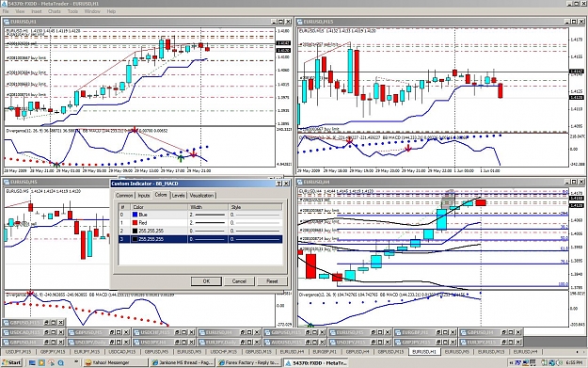Image resolution: width=588 pixels, height=368 pixels.
Task: Click the chart tabs scroll arrow at the far right
Action: (x=583, y=352)
